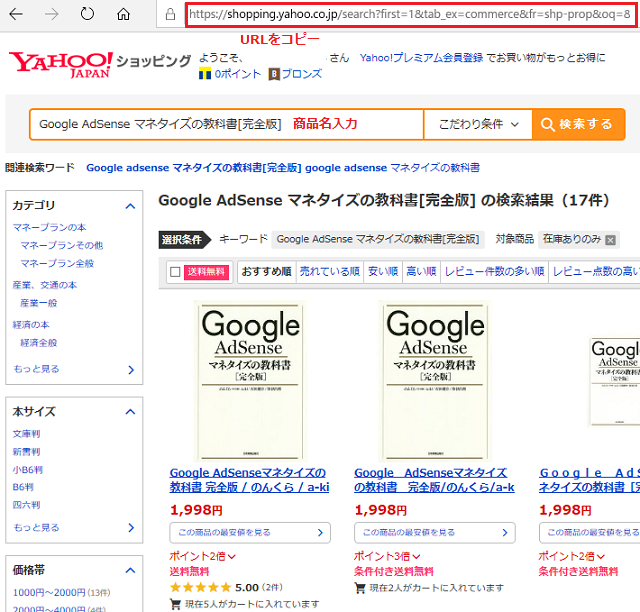This screenshot has width=640, height=612.
Task: Filter by 小B6判 book size
Action: click(28, 470)
